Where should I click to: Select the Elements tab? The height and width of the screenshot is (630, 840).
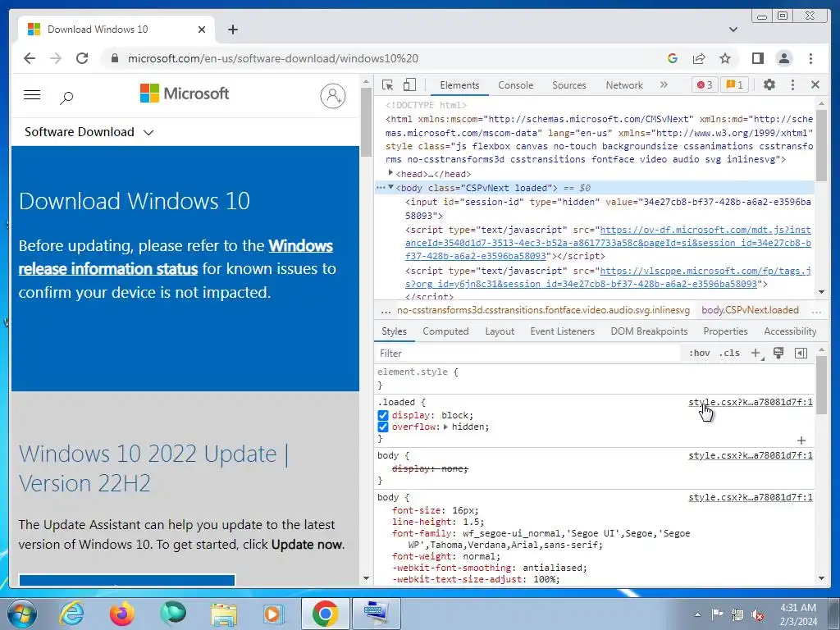459,85
